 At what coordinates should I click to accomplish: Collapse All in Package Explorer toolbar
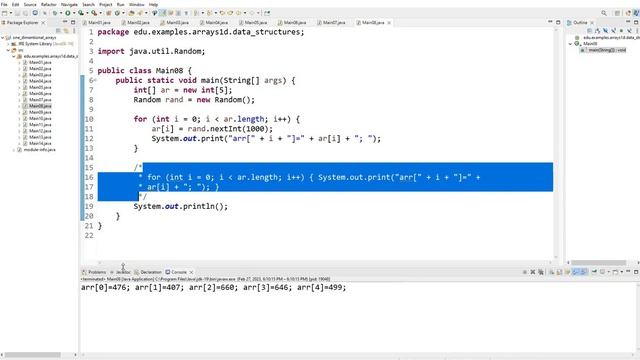58,31
